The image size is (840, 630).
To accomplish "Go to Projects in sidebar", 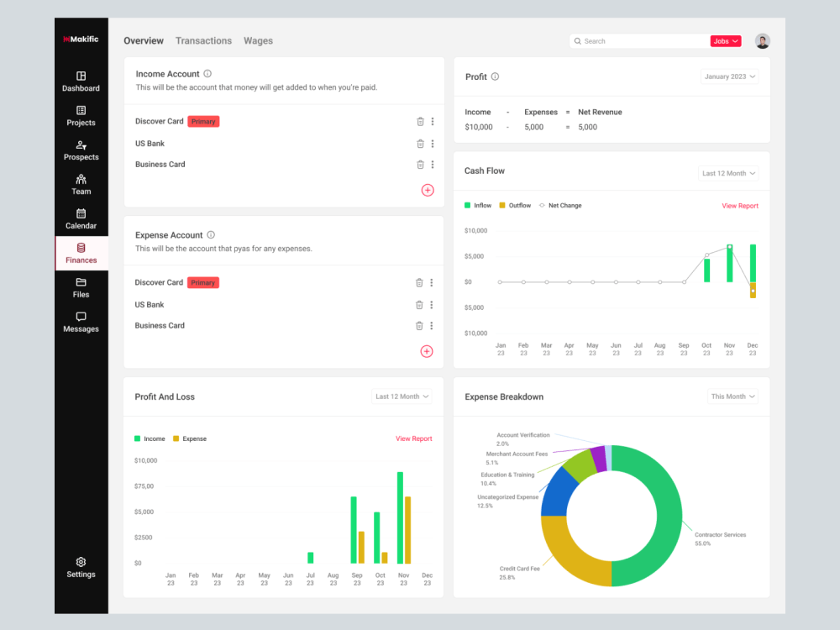I will 81,116.
